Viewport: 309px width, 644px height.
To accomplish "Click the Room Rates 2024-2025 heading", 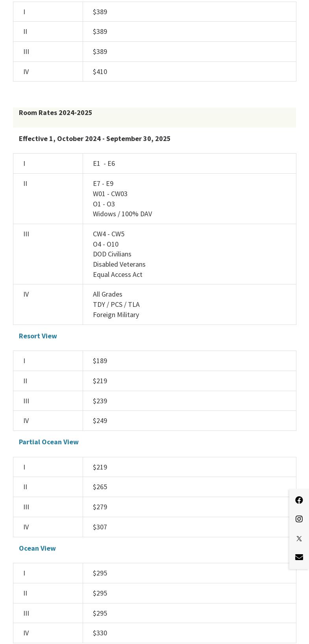I will point(56,113).
